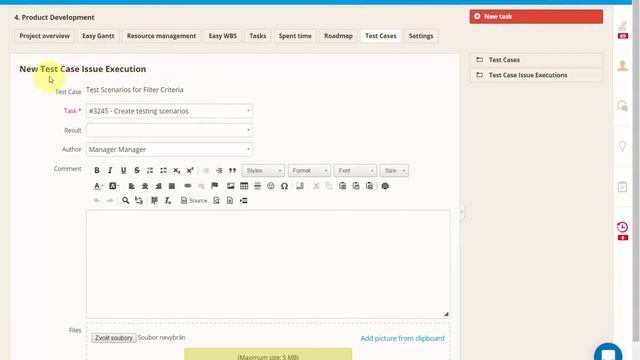640x360 pixels.
Task: Click the Preview document icon
Action: click(216, 200)
